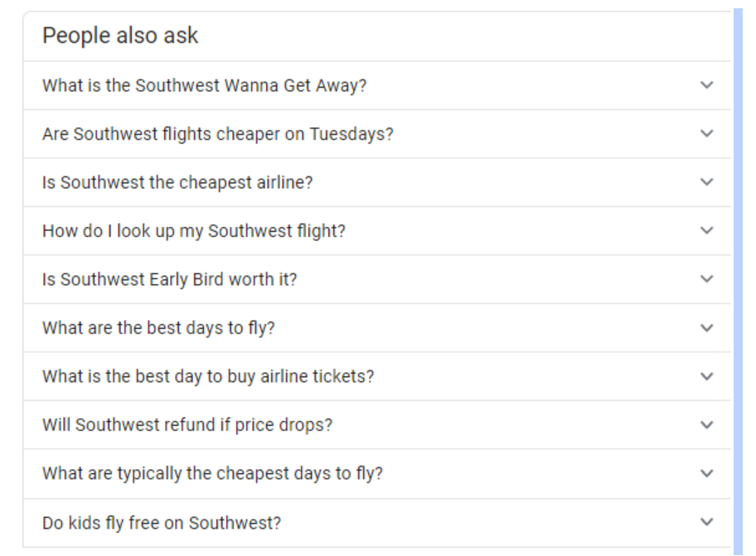Screen dimensions: 756x556
Task: Click the blue vertical scrollbar on right edge
Action: [x=738, y=282]
